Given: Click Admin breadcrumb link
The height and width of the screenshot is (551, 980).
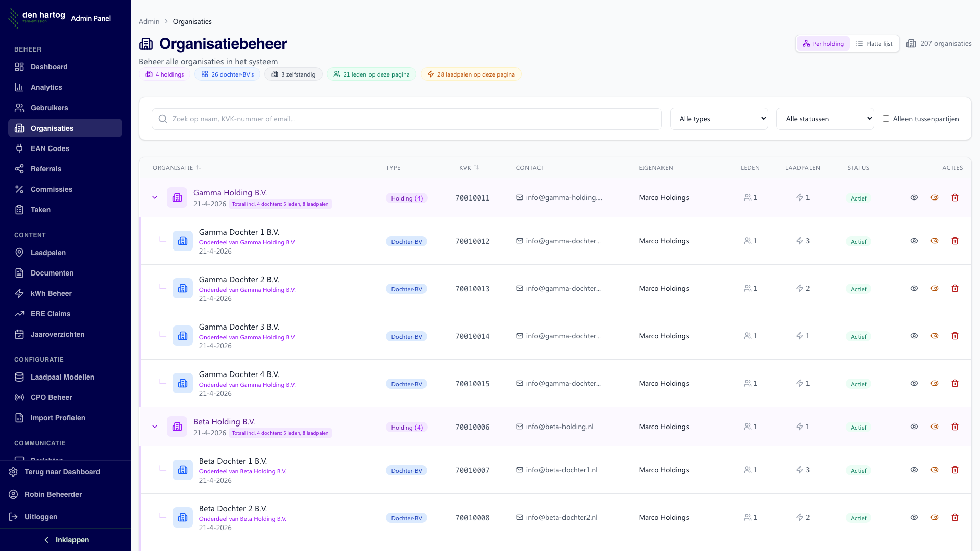Looking at the screenshot, I should coord(149,21).
